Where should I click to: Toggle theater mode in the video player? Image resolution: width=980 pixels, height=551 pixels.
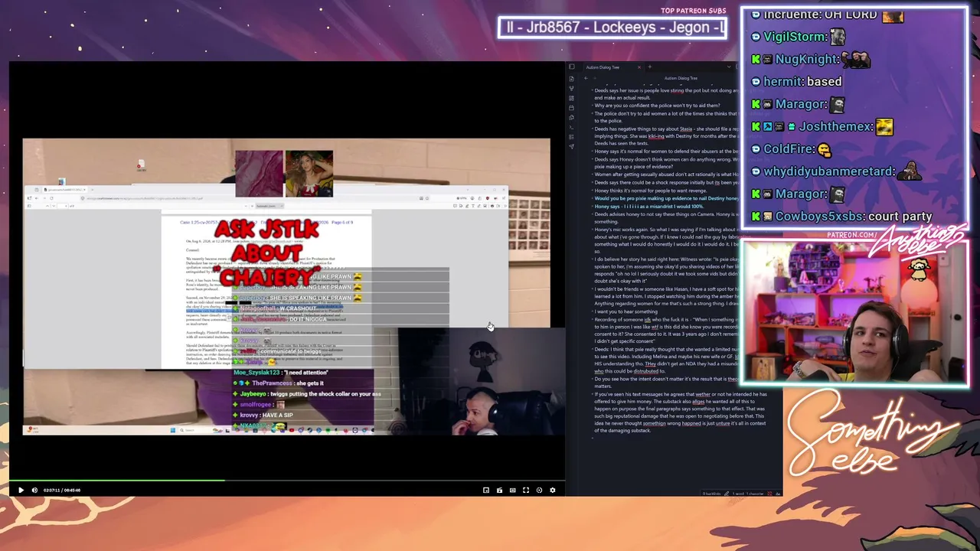pyautogui.click(x=513, y=490)
